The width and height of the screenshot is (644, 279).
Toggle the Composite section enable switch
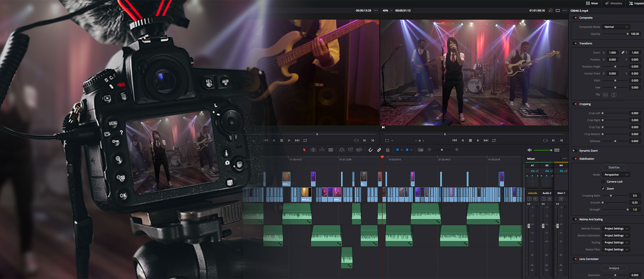coord(575,18)
